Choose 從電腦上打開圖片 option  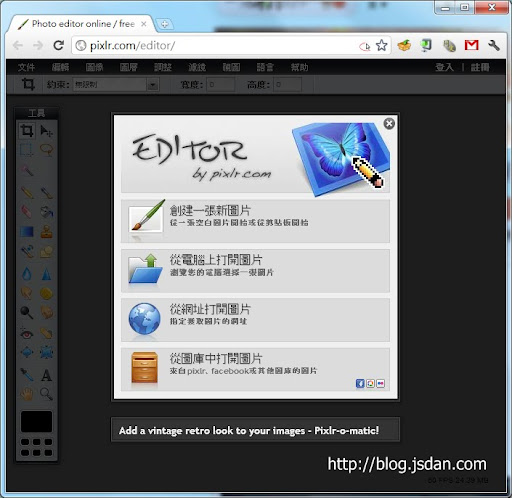coord(255,270)
